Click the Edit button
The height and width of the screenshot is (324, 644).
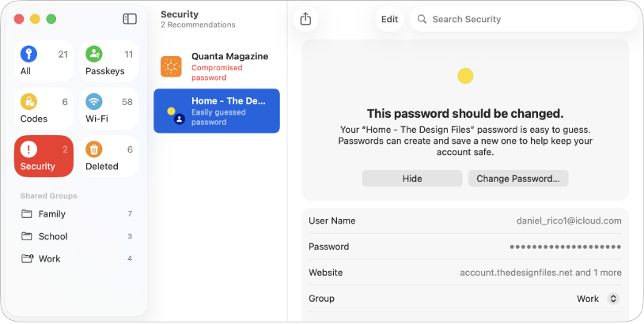click(x=389, y=19)
